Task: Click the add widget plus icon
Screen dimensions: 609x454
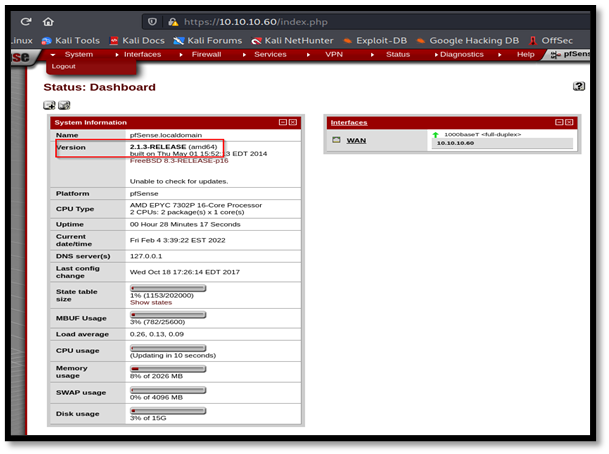Action: coord(49,105)
